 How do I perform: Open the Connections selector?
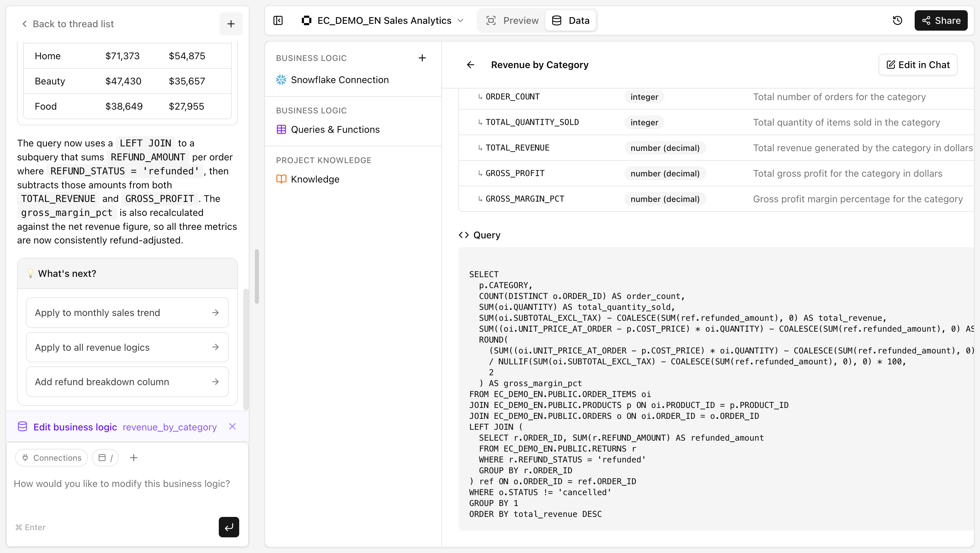coord(52,458)
